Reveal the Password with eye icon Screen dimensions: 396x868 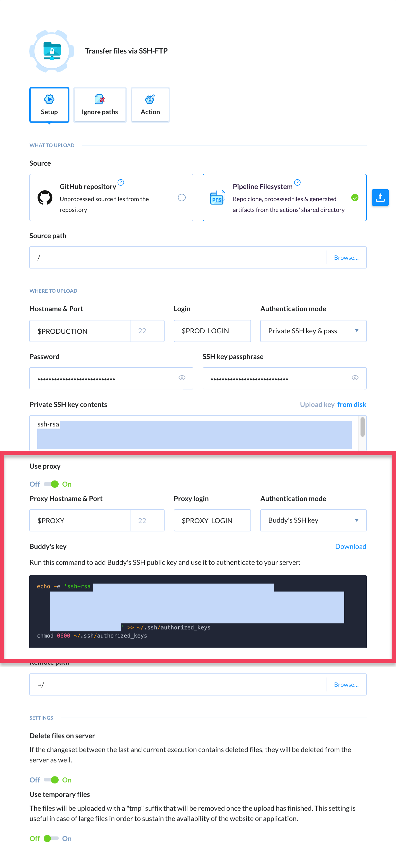coord(182,378)
